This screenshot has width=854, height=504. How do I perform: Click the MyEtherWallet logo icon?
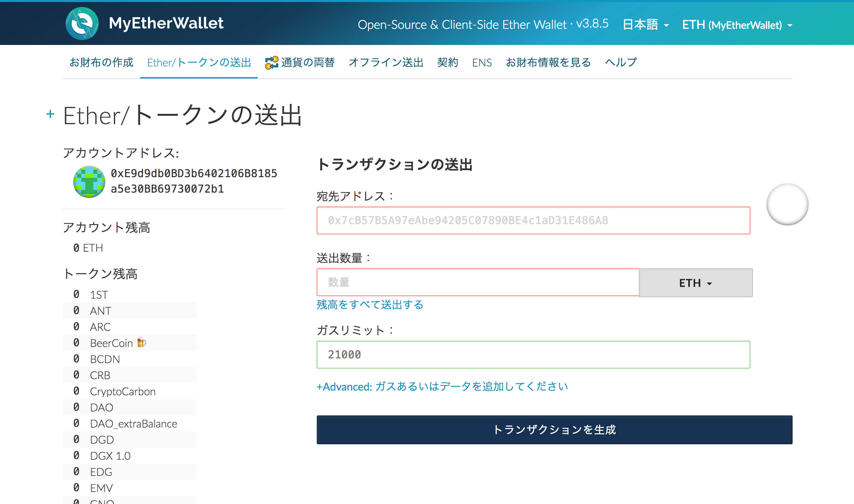82,23
